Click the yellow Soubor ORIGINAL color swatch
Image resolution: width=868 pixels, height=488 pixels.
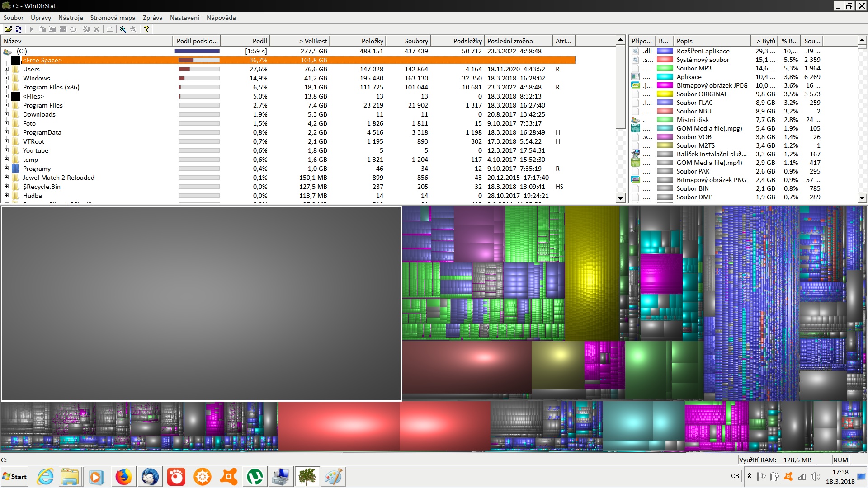pos(665,94)
